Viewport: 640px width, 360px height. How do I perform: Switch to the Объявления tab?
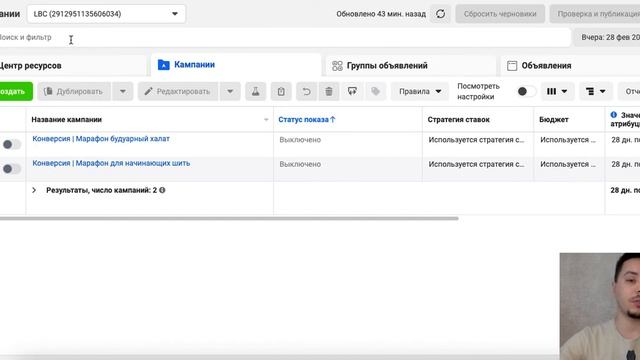point(570,66)
